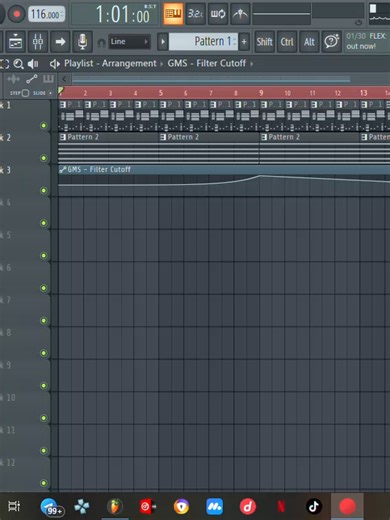Image resolution: width=390 pixels, height=520 pixels.
Task: Open Netflix from the taskbar
Action: pos(281,507)
